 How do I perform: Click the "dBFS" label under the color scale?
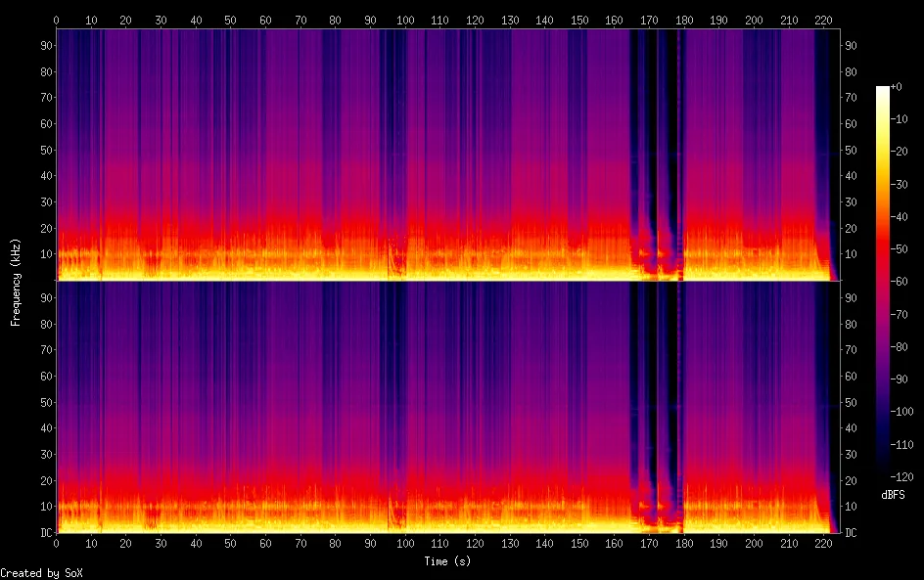(x=893, y=495)
